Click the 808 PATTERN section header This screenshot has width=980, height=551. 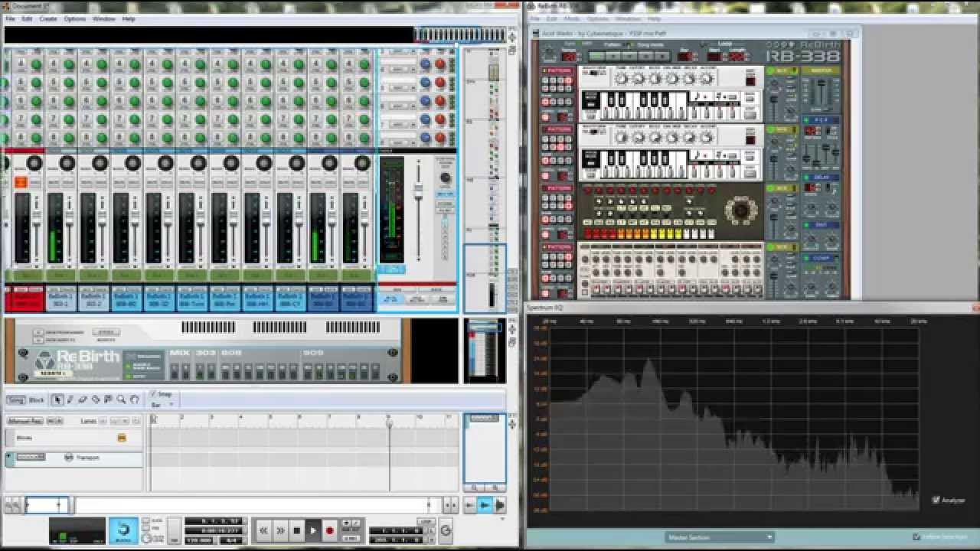point(557,188)
